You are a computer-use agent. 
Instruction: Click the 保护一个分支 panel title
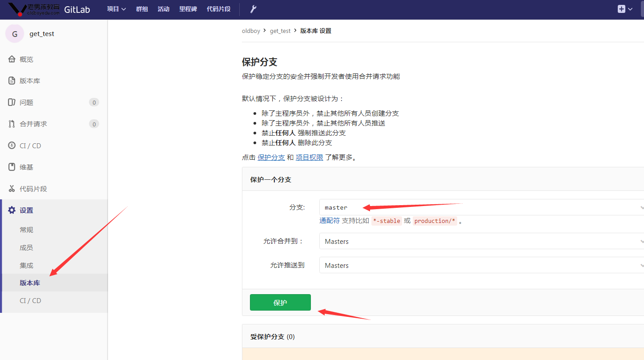(271, 179)
